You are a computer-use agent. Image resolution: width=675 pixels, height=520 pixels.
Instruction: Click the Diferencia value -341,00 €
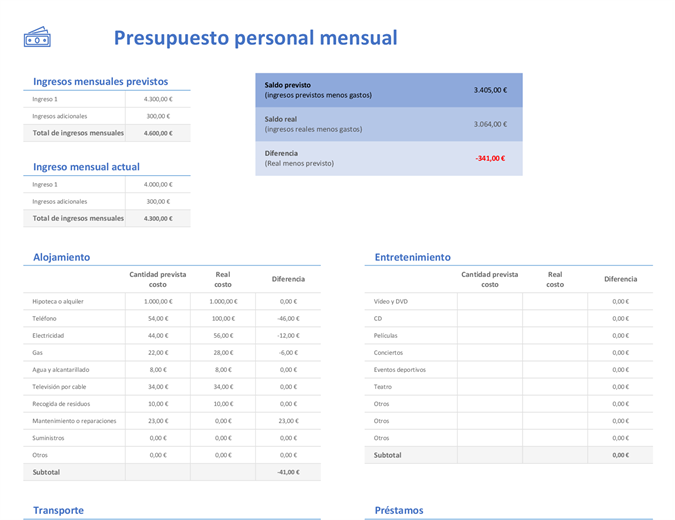click(490, 158)
